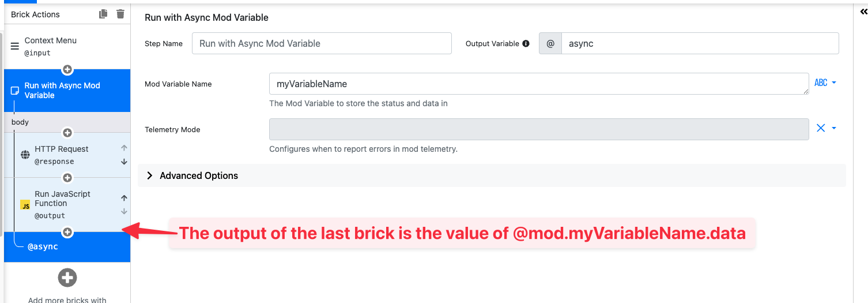
Task: Click the trash delete brick icon
Action: coord(120,14)
